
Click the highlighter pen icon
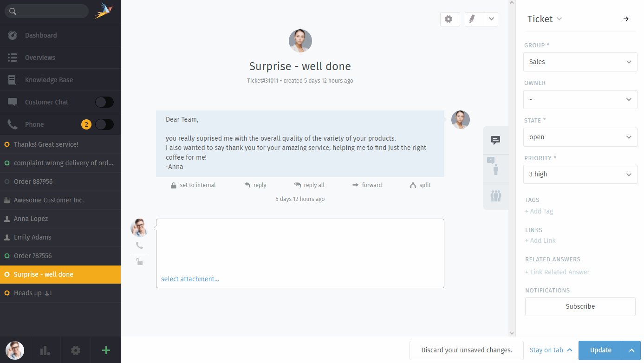(x=474, y=19)
